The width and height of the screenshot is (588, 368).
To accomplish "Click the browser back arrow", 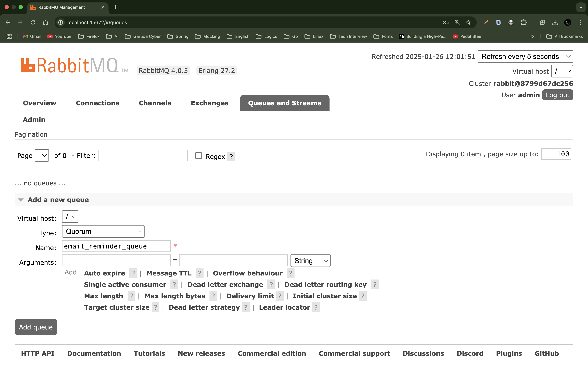I will (8, 22).
